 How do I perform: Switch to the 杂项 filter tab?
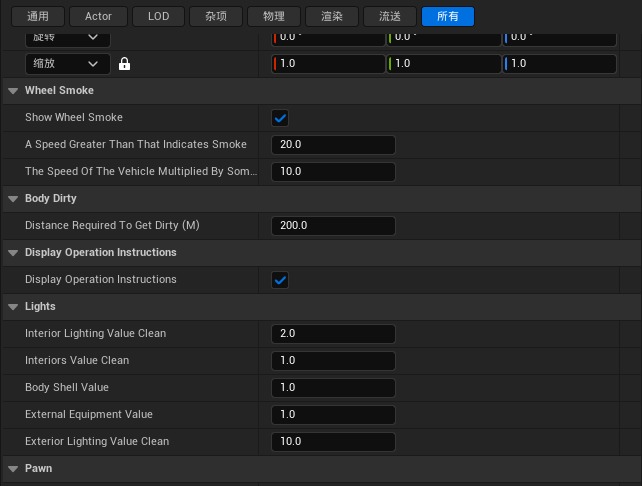pyautogui.click(x=216, y=16)
